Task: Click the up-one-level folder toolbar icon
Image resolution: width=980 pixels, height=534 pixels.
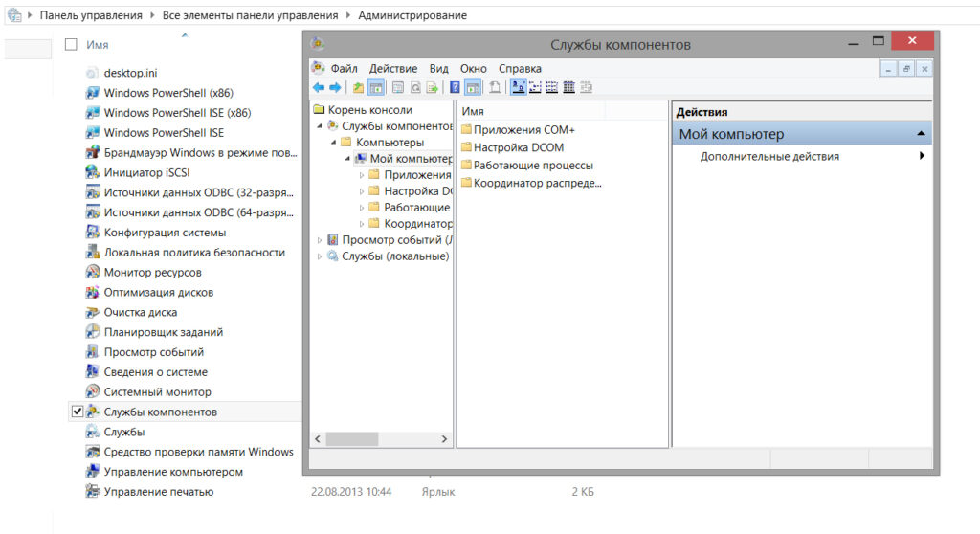Action: tap(358, 87)
